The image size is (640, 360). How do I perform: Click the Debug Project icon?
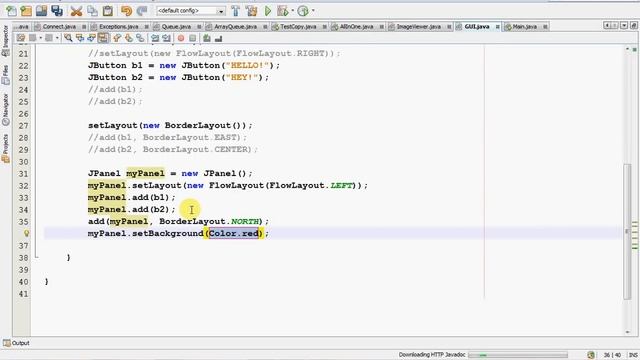point(282,11)
